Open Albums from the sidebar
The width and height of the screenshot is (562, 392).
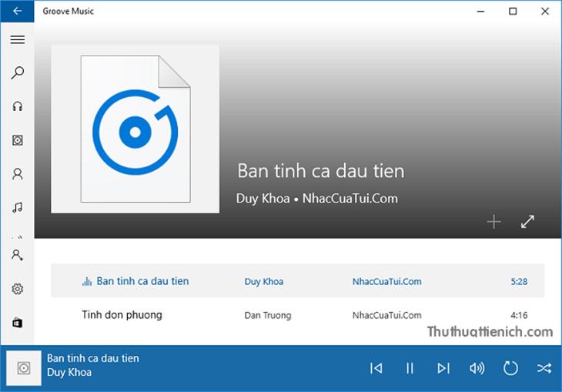pyautogui.click(x=17, y=140)
